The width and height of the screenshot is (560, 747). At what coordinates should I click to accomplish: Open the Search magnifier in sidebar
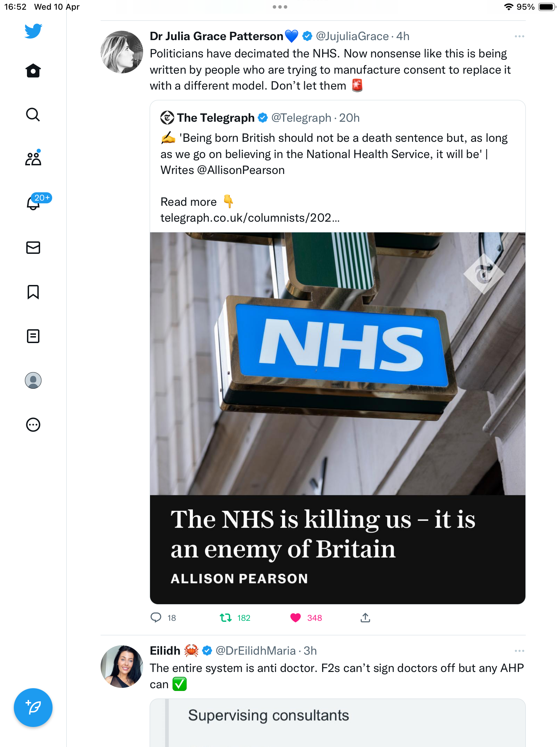coord(33,115)
